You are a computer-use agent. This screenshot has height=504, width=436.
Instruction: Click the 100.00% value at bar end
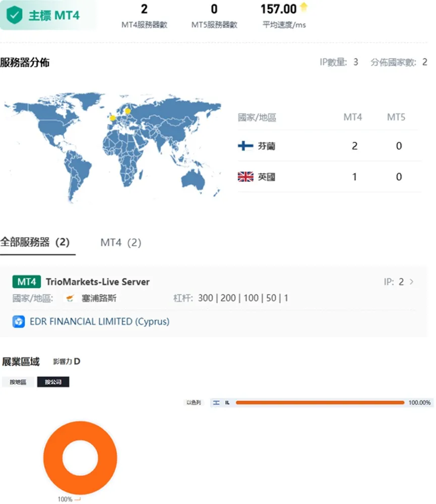pos(419,402)
